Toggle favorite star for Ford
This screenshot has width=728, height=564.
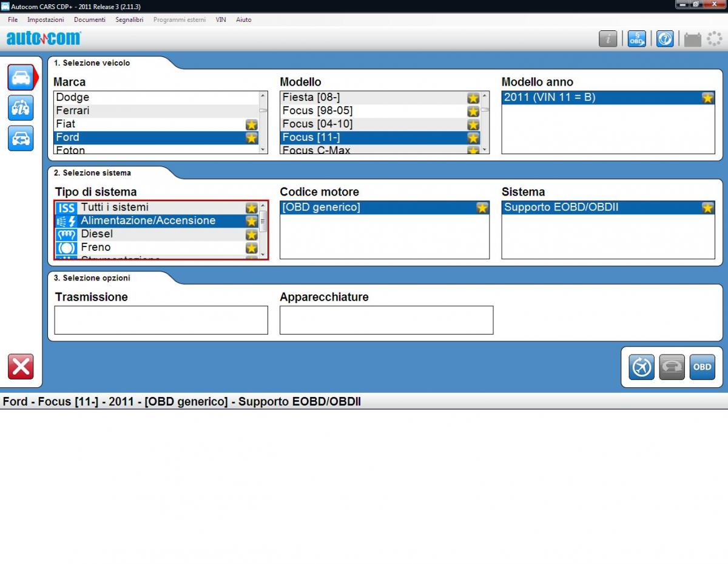pyautogui.click(x=252, y=138)
